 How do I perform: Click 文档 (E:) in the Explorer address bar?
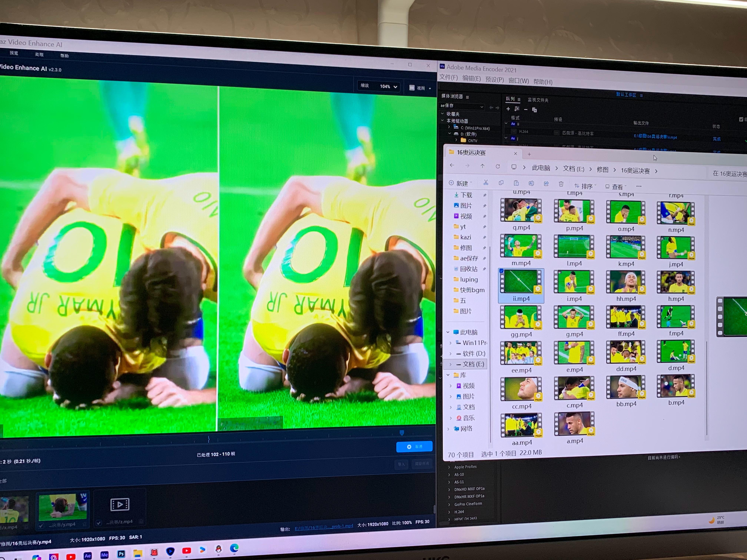tap(573, 169)
